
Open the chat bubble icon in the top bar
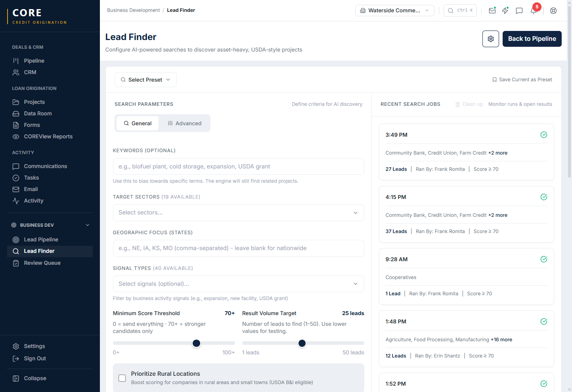coord(519,11)
